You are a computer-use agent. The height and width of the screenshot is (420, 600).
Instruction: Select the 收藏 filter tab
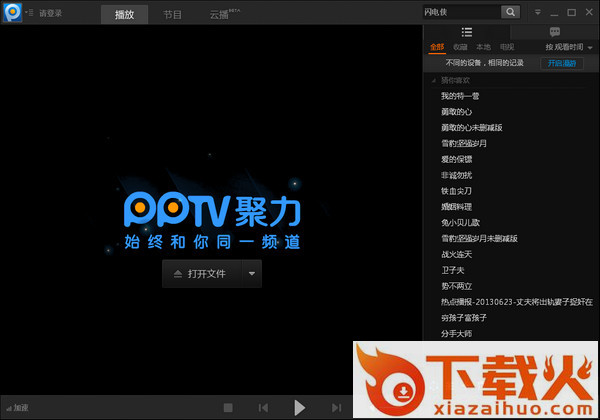(x=460, y=47)
